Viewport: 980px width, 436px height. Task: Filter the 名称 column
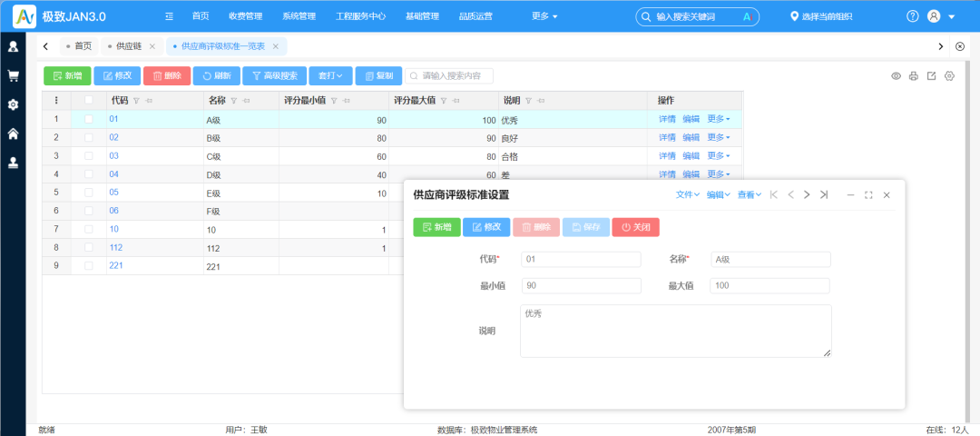pos(234,101)
